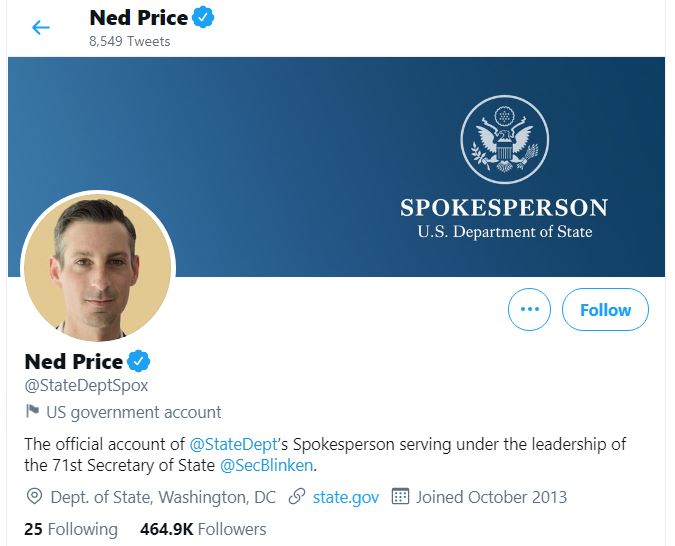
Task: View the 25 Following list
Action: [x=71, y=529]
